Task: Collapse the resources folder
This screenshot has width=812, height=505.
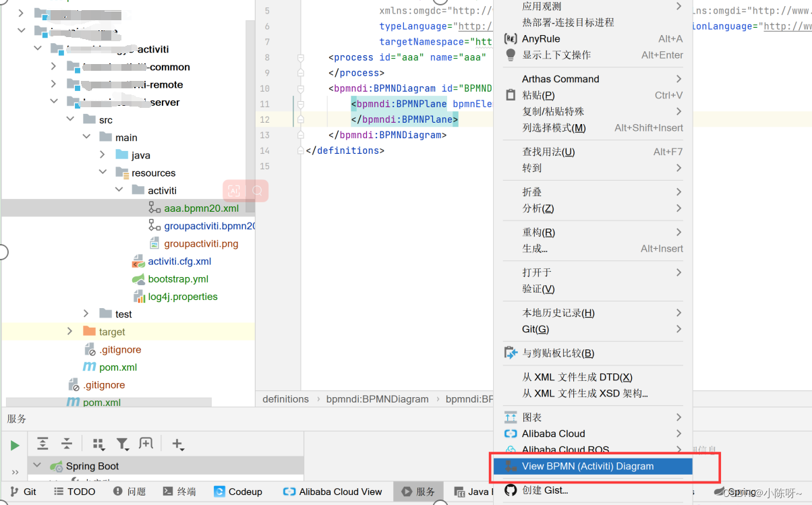Action: tap(103, 173)
